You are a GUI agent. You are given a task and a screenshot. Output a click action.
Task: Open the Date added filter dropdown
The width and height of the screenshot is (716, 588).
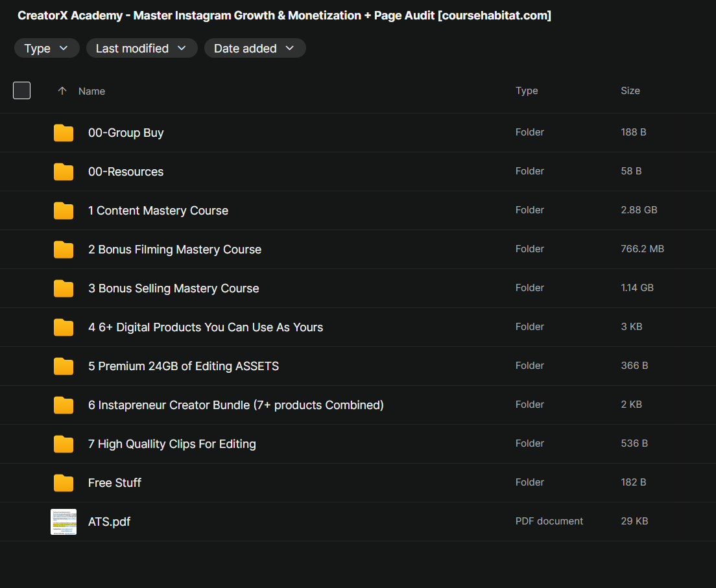(x=255, y=49)
